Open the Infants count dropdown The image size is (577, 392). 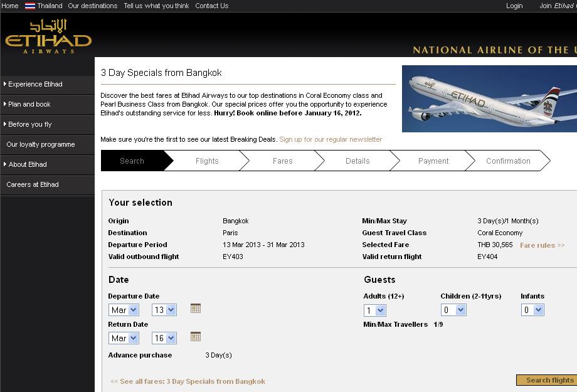tap(532, 310)
